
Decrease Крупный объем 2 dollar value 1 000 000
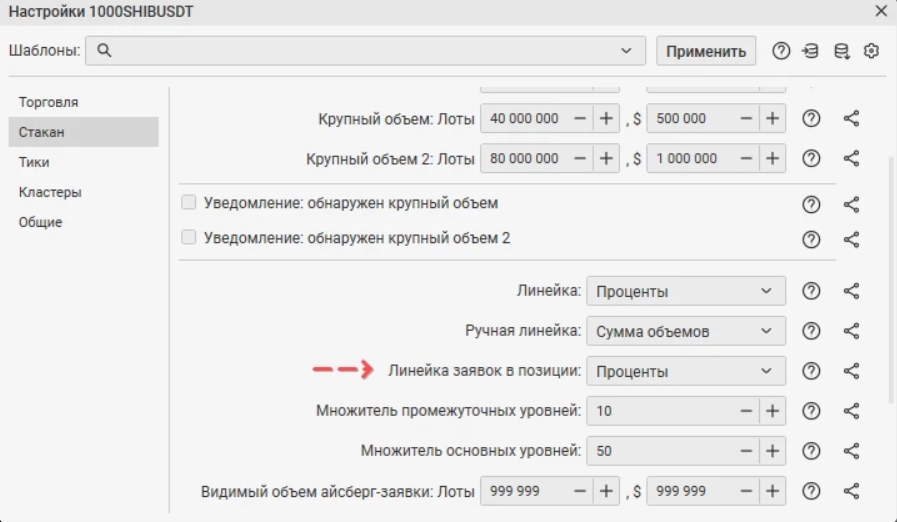[746, 159]
